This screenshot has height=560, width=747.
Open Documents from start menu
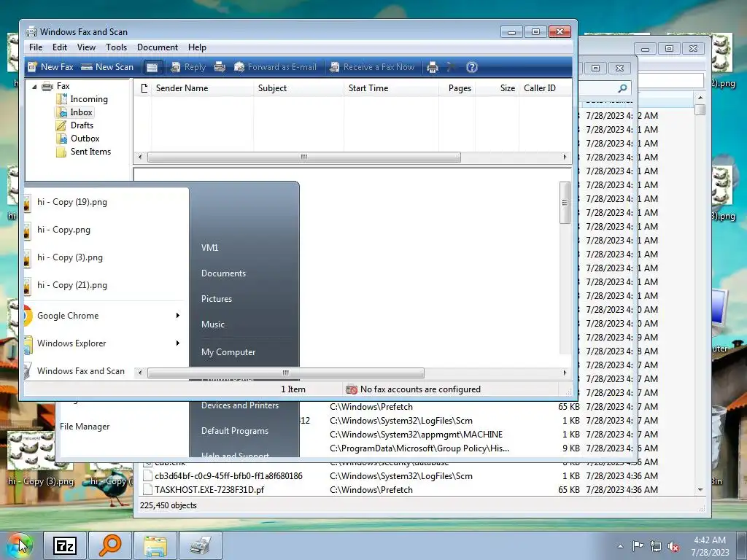(223, 273)
